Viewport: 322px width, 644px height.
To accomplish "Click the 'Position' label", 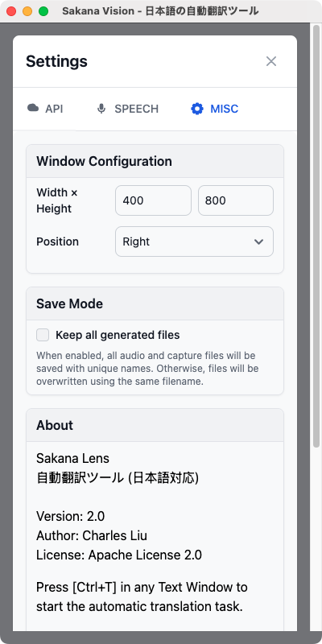I will tap(57, 242).
